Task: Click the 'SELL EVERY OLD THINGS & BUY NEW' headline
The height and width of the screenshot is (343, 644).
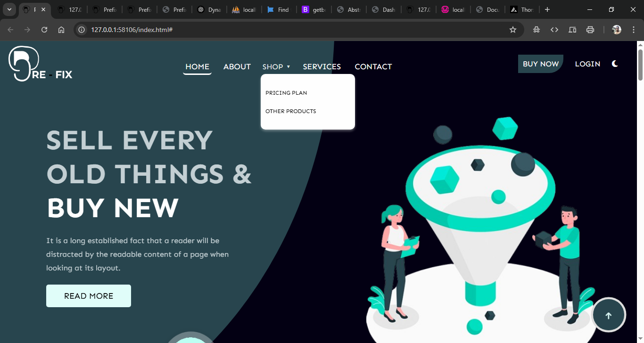Action: tap(149, 174)
